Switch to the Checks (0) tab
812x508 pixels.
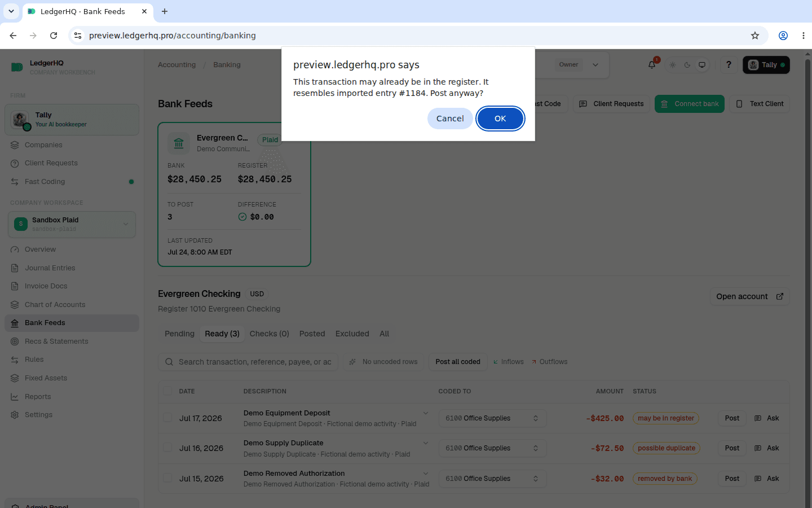click(269, 334)
